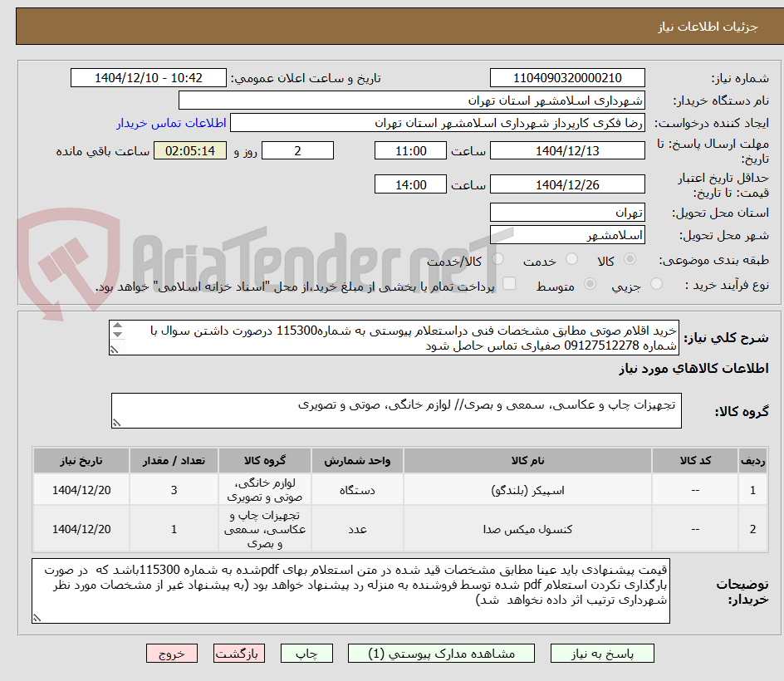Click price validity time 14:00

pos(410,184)
